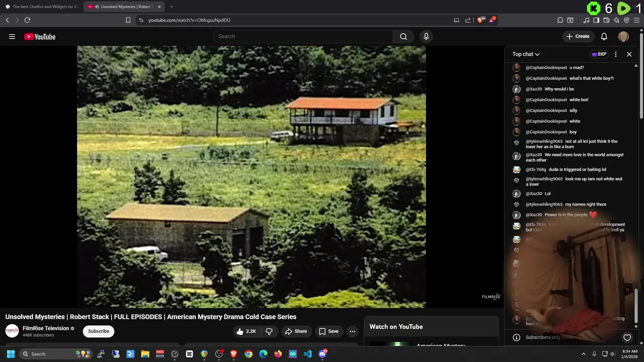This screenshot has height=362, width=644.
Task: Click the search magnifier button
Action: 404,36
